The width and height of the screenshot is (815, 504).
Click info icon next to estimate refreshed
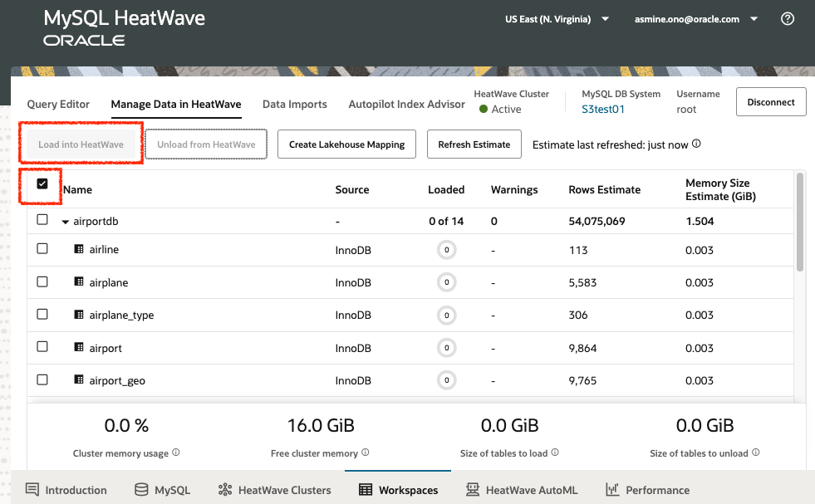pos(696,144)
